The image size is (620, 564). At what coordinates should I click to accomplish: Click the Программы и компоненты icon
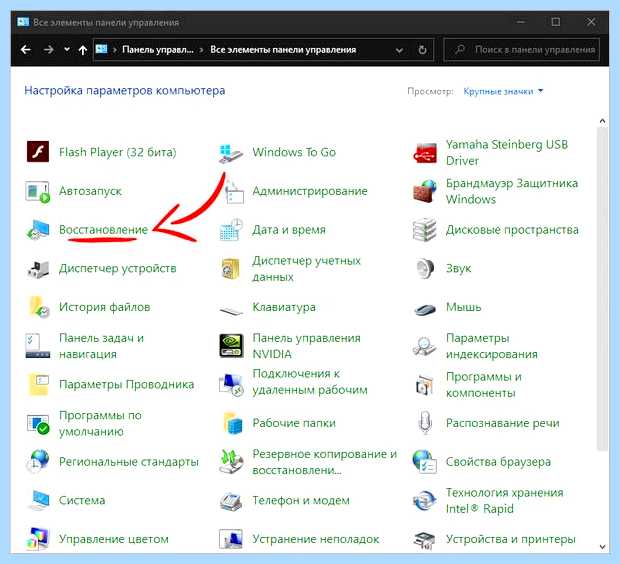click(425, 384)
